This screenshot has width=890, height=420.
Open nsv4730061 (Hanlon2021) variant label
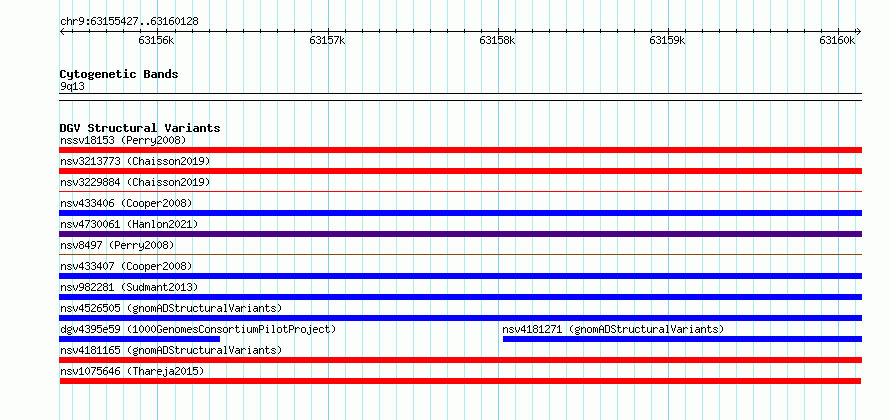coord(129,224)
